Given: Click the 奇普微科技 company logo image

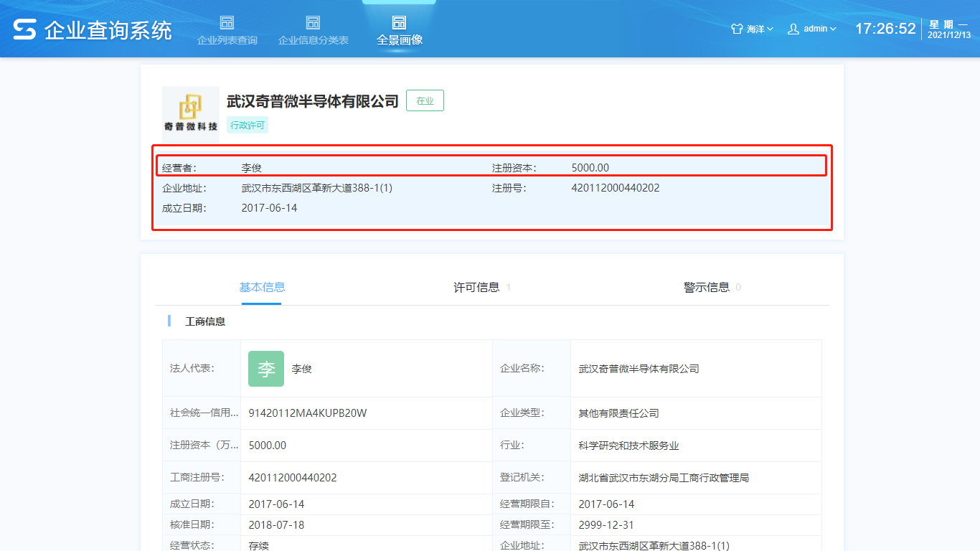Looking at the screenshot, I should pos(190,113).
